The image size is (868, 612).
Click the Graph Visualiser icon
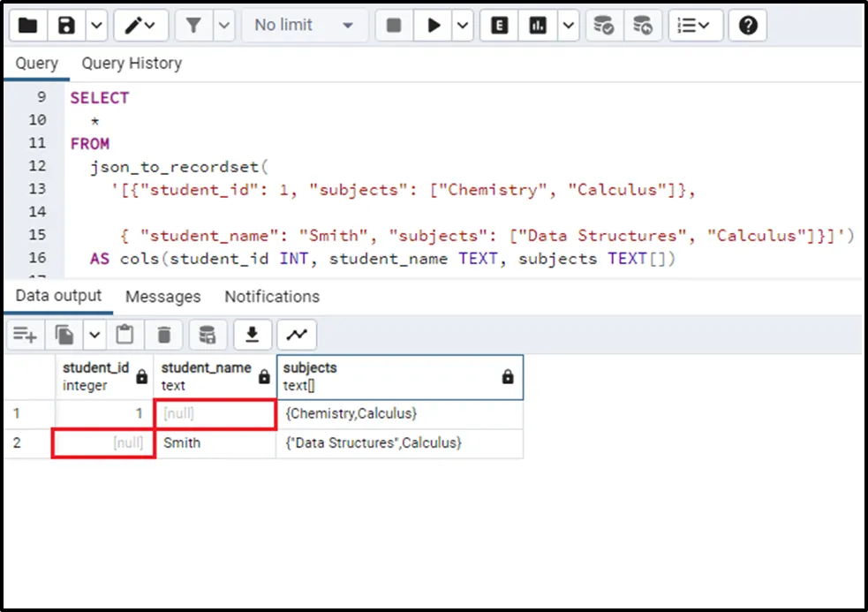297,335
